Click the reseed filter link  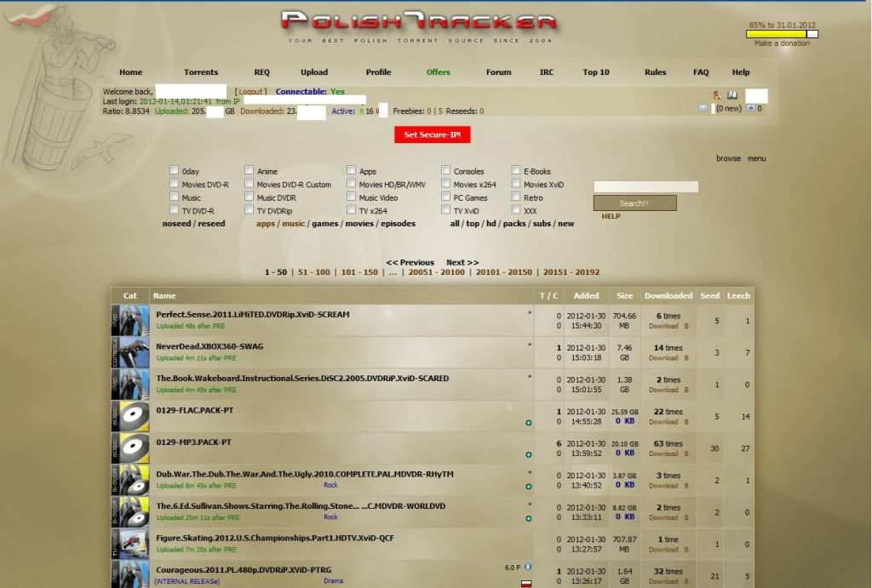point(212,224)
